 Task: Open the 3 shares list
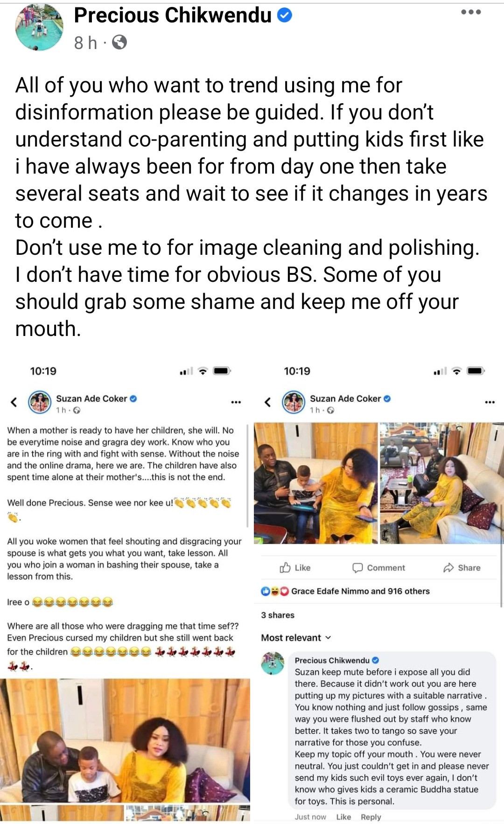[x=278, y=615]
